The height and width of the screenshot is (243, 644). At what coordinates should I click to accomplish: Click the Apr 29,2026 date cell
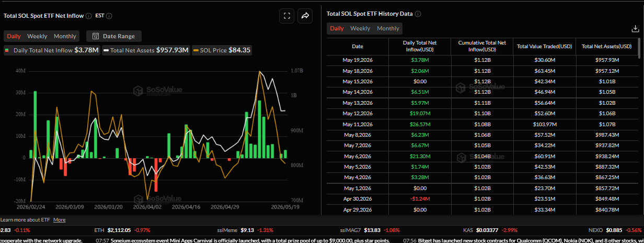point(358,209)
